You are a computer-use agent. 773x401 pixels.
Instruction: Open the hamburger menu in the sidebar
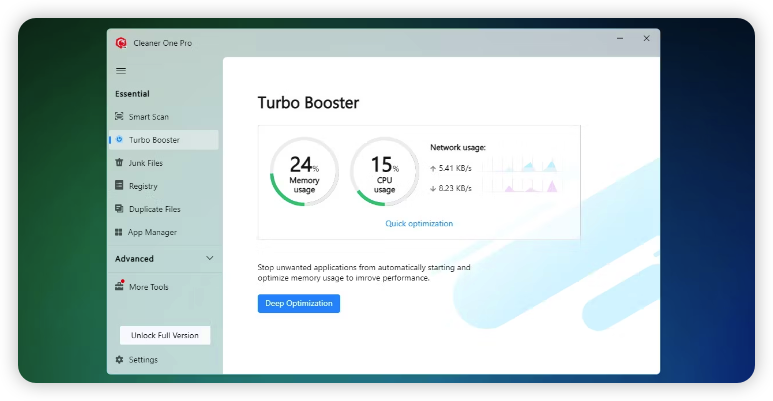click(121, 71)
